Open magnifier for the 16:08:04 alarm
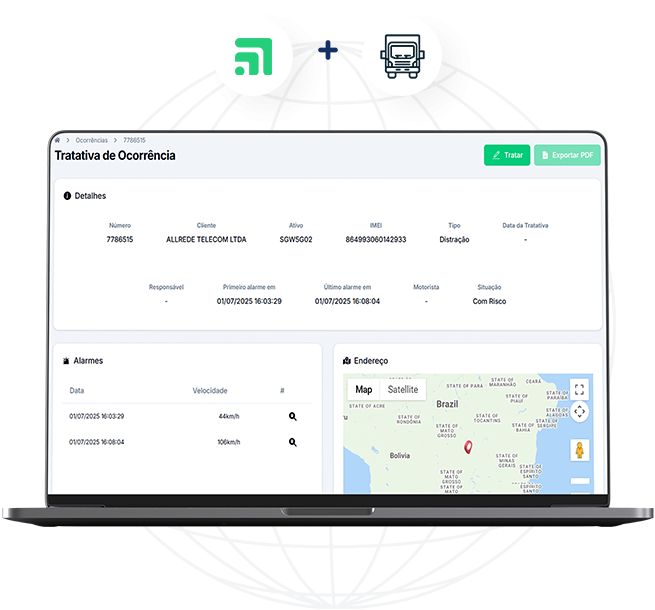The image size is (655, 610). point(293,442)
